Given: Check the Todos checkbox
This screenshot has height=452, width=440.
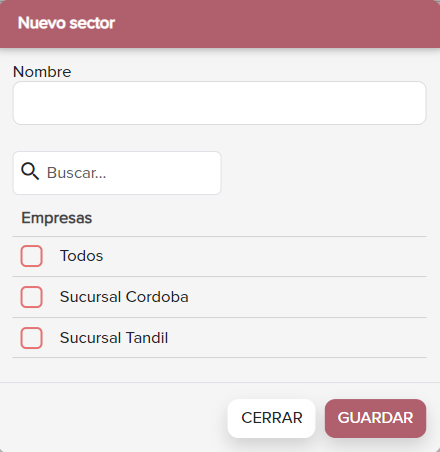Looking at the screenshot, I should (31, 256).
